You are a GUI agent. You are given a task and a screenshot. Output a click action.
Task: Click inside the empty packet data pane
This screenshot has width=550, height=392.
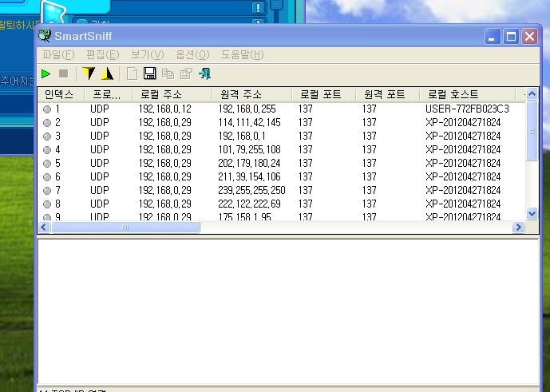(287, 312)
